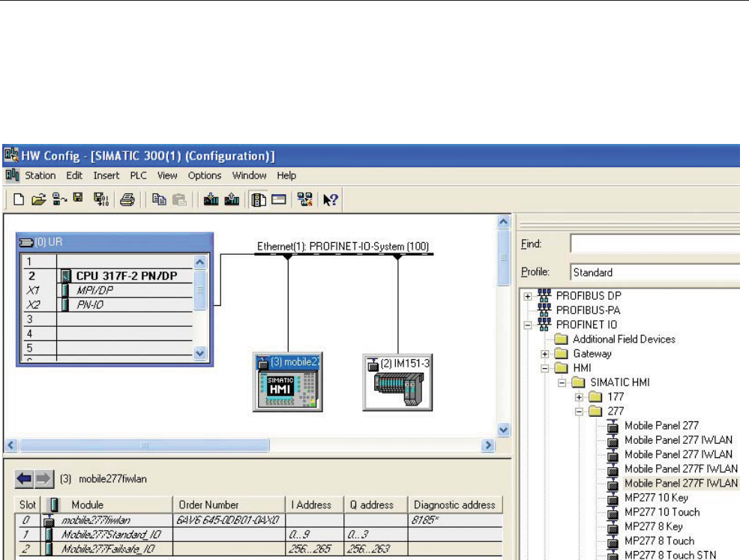Screen dimensions: 749x560
Task: Select the (2) IM151-3 device
Action: 397,382
